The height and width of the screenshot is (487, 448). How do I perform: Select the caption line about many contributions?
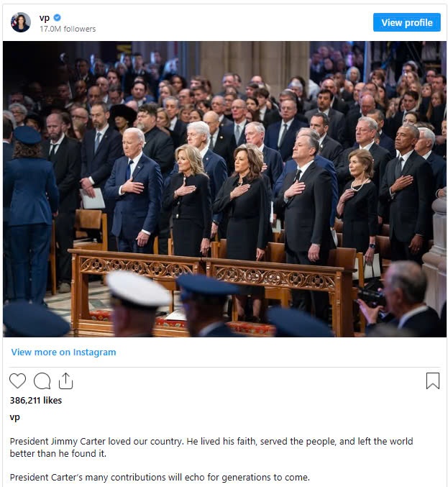[160, 477]
